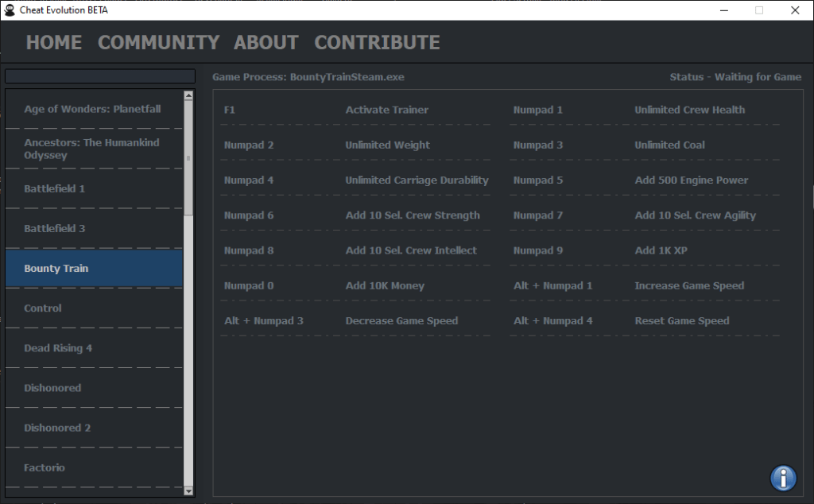
Task: Click Add 10 Sel. Crew Strength
Action: [413, 215]
